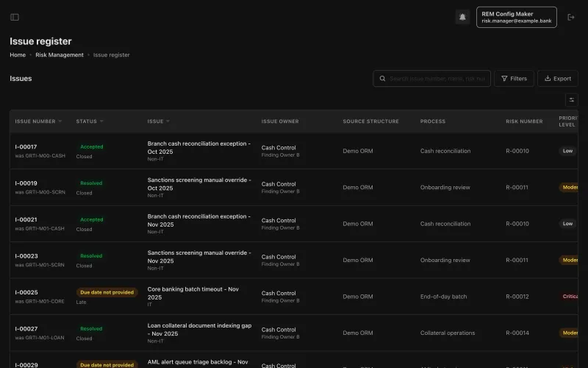Select Sanctions screening manual override Oct 2025
This screenshot has width=588, height=368.
[199, 184]
